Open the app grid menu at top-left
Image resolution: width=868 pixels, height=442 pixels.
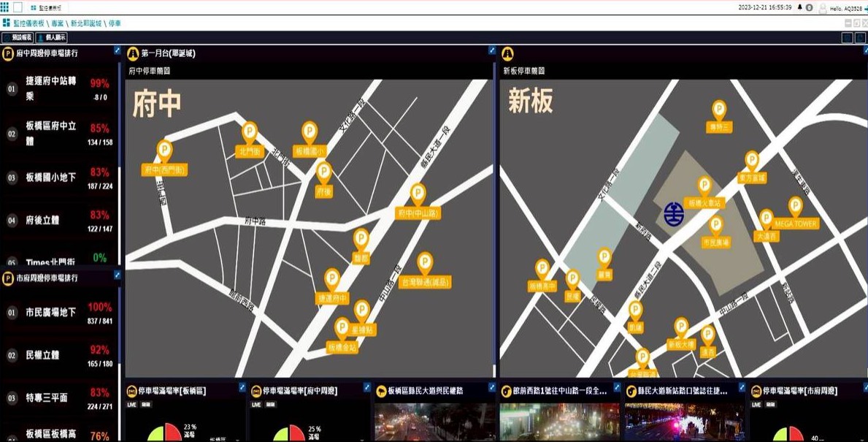6,6
